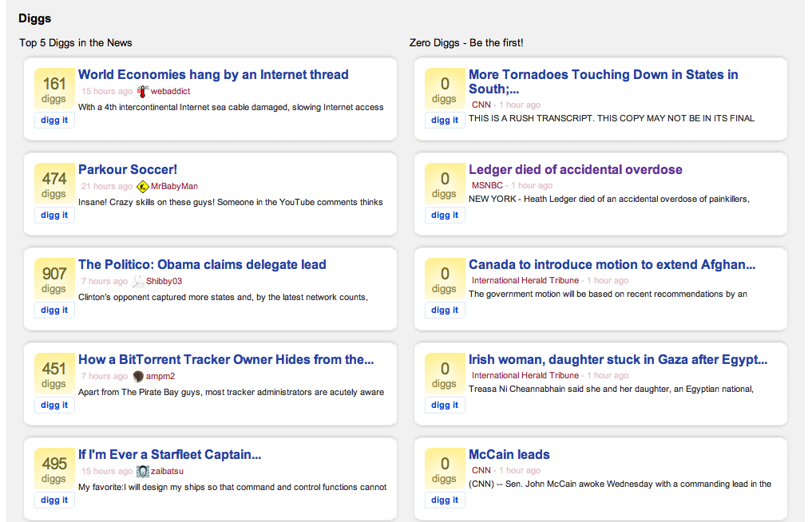812x522 pixels.
Task: Click ampm2's avatar icon
Action: pos(138,376)
